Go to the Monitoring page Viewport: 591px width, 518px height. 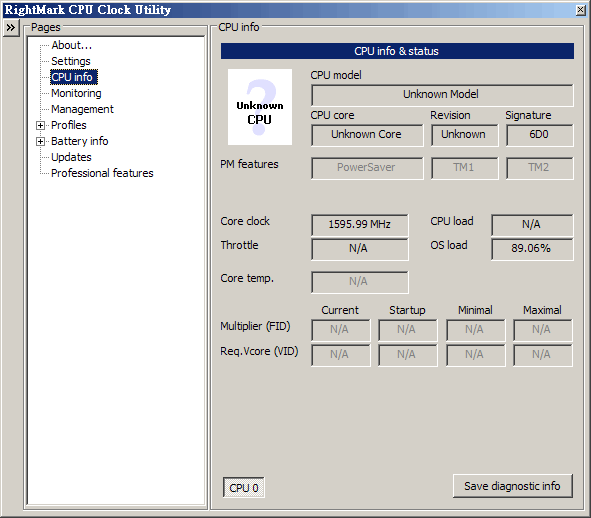pos(76,93)
